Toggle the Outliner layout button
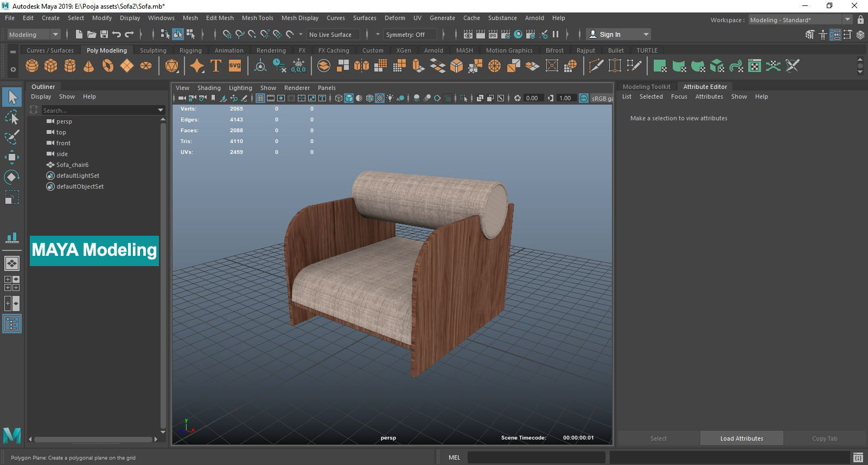The width and height of the screenshot is (868, 465). click(x=12, y=324)
